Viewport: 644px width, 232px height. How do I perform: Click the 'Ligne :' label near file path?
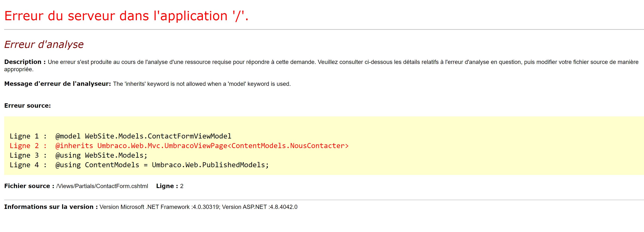[x=167, y=186]
